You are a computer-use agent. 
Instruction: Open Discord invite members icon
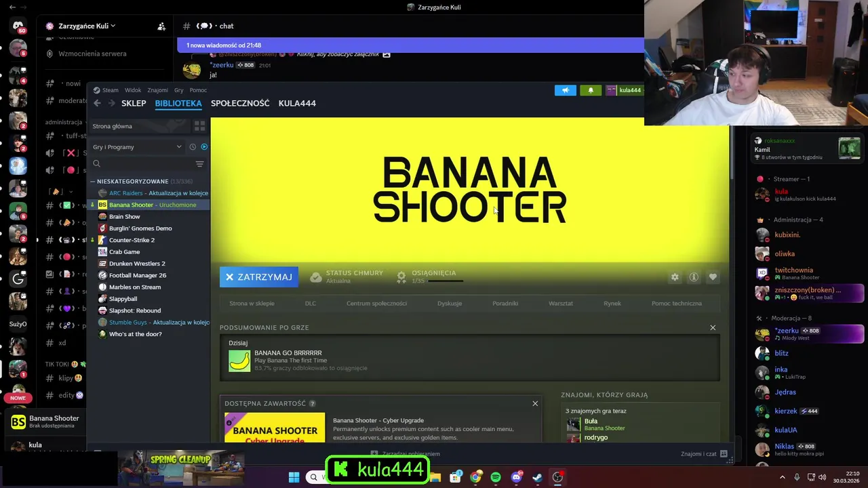click(x=161, y=26)
